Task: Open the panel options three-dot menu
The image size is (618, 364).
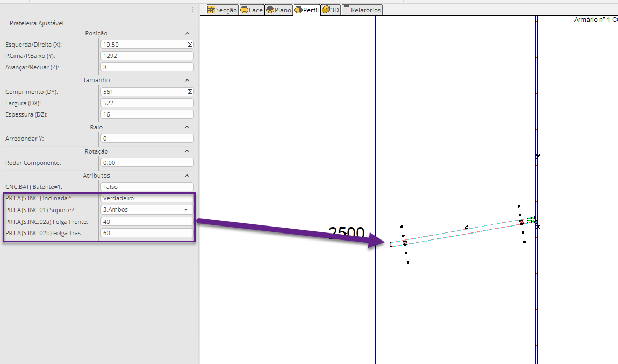Action: point(193,10)
